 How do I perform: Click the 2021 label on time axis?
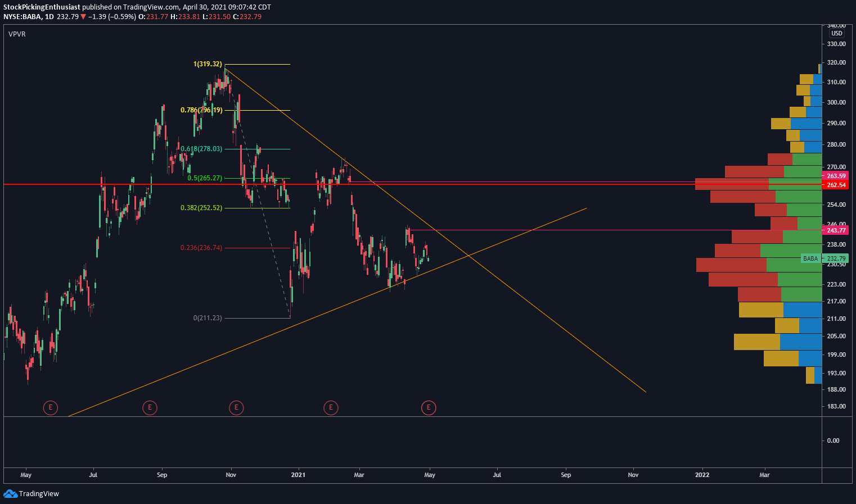tap(298, 475)
